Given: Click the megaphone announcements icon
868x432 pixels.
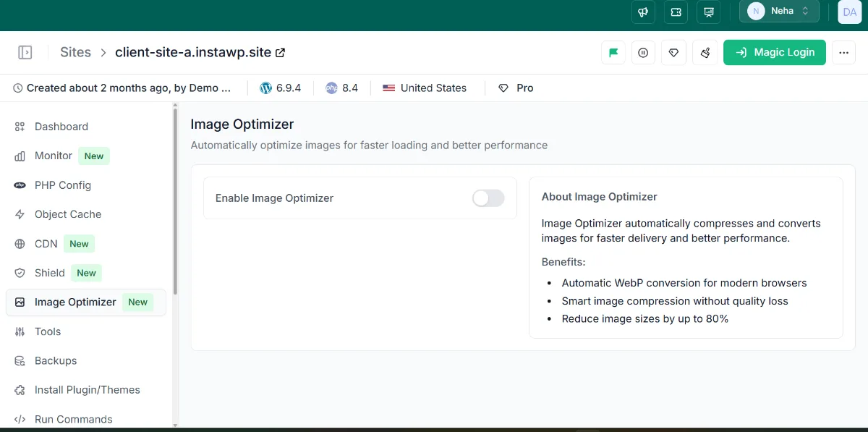Looking at the screenshot, I should click(643, 12).
